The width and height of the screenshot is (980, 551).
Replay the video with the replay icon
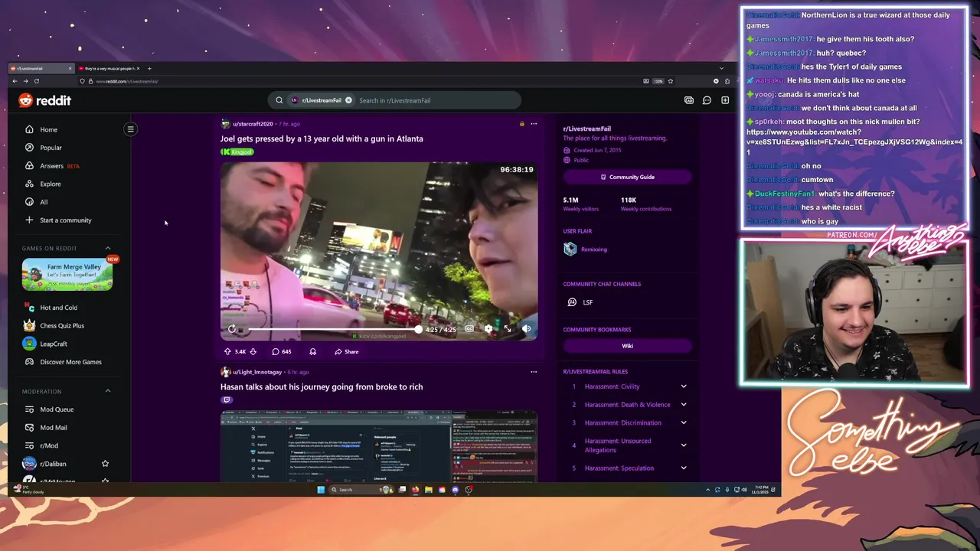(232, 329)
